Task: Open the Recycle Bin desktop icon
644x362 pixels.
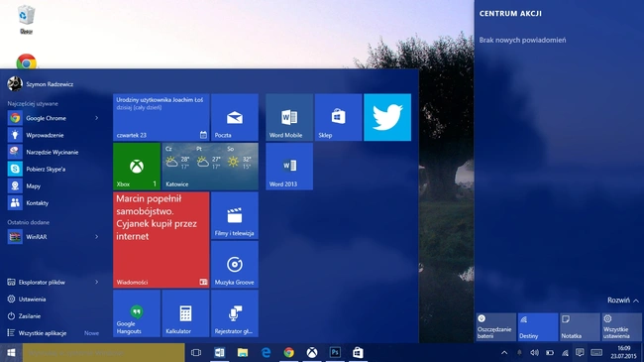Action: point(27,19)
